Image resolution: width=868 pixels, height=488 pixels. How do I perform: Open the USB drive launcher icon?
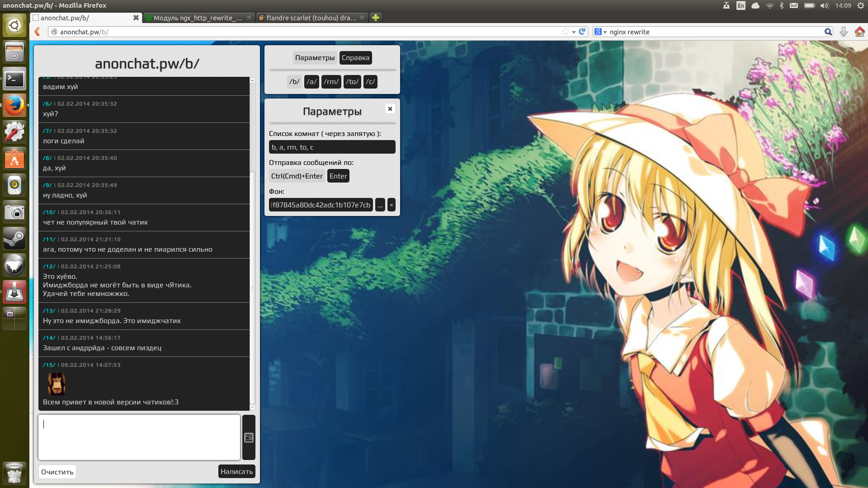pos(14,292)
